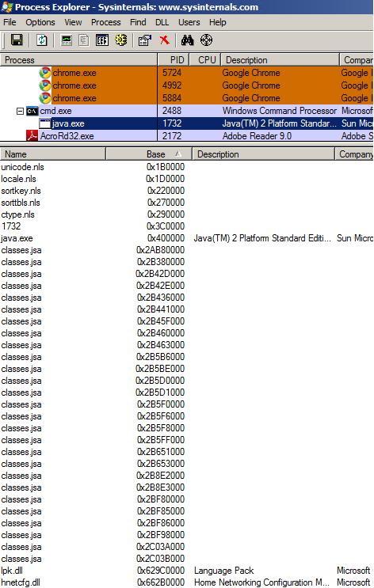Click the Save toolbar floppy icon
The image size is (374, 588).
17,40
